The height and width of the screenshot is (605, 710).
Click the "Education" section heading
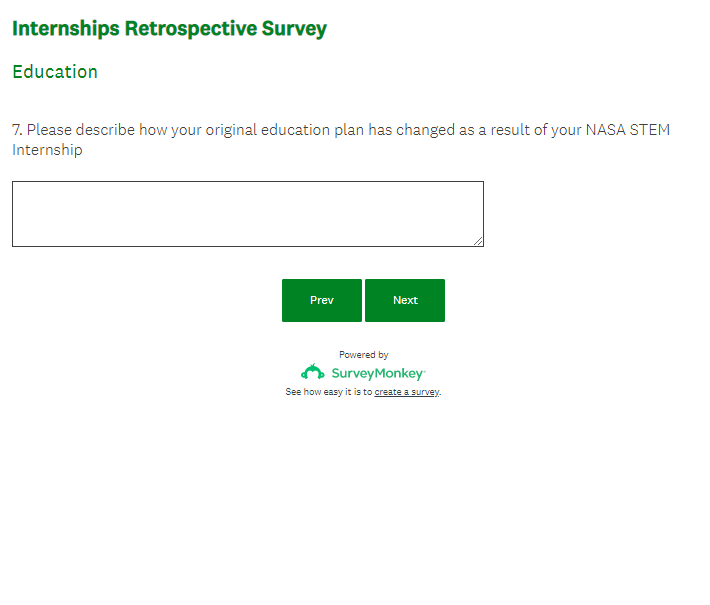[x=55, y=72]
